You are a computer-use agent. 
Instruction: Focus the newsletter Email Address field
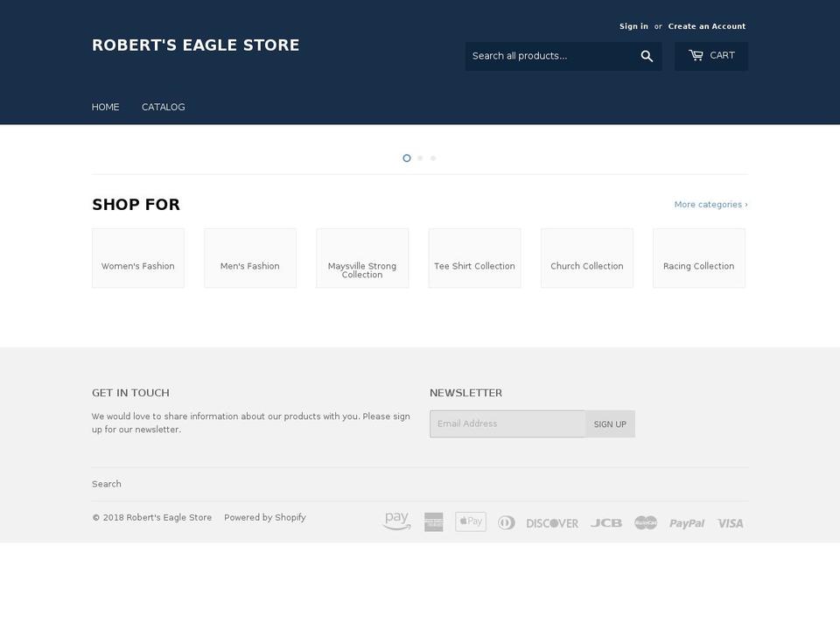(507, 423)
